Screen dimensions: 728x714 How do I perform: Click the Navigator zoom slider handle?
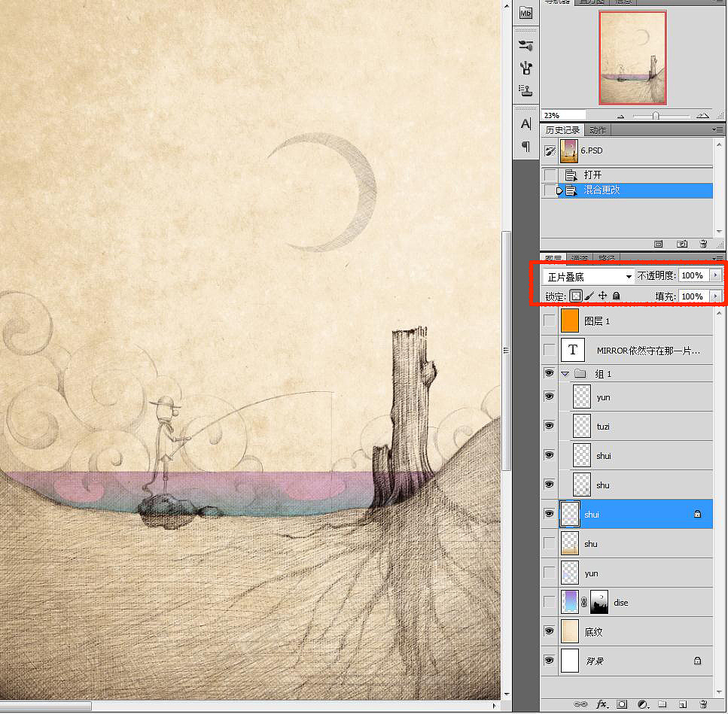pos(656,116)
